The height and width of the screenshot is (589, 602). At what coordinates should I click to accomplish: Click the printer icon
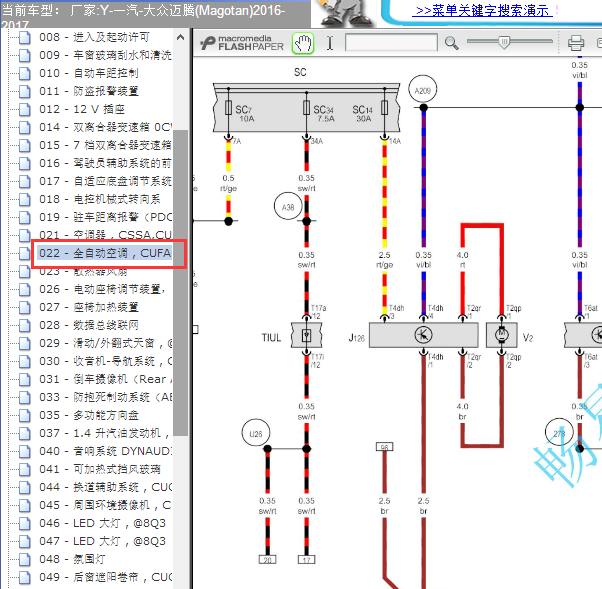[576, 43]
